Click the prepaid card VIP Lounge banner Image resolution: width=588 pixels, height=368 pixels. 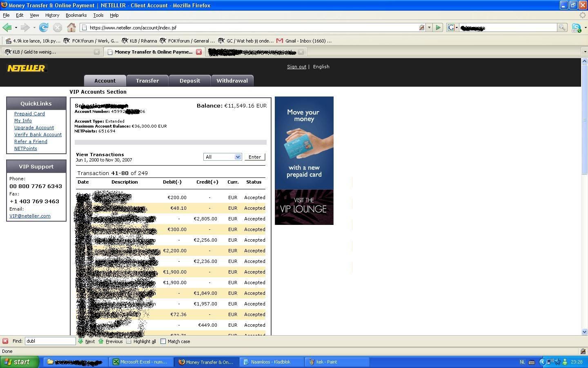click(x=304, y=161)
